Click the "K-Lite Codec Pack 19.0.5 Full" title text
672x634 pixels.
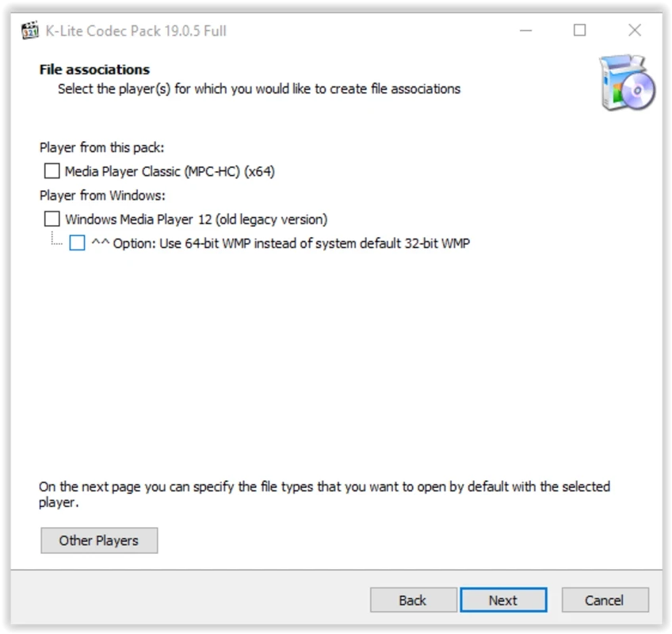(x=136, y=31)
